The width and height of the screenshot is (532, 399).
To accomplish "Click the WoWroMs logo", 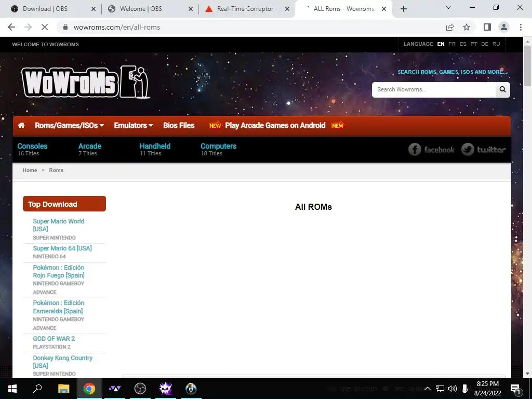I will point(86,82).
